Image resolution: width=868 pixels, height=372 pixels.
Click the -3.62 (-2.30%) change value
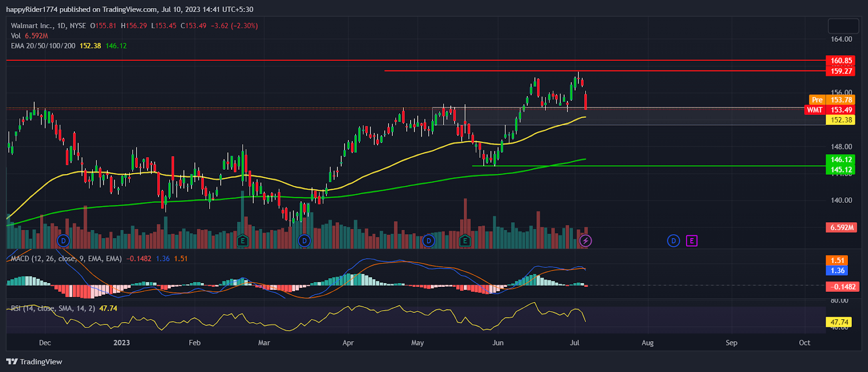(234, 25)
